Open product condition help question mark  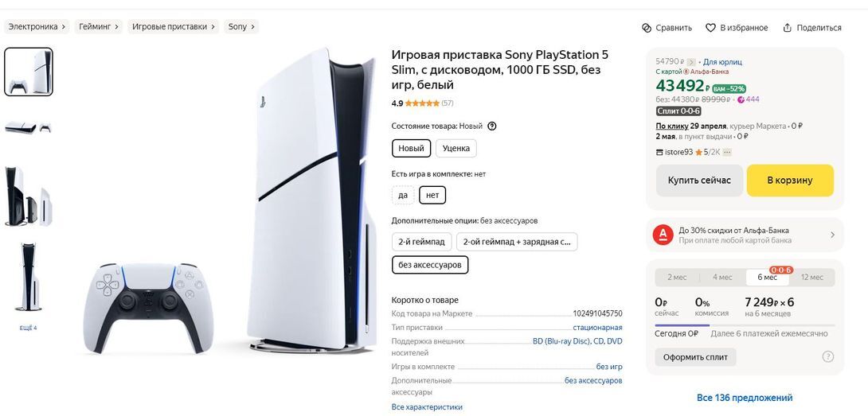pos(492,126)
